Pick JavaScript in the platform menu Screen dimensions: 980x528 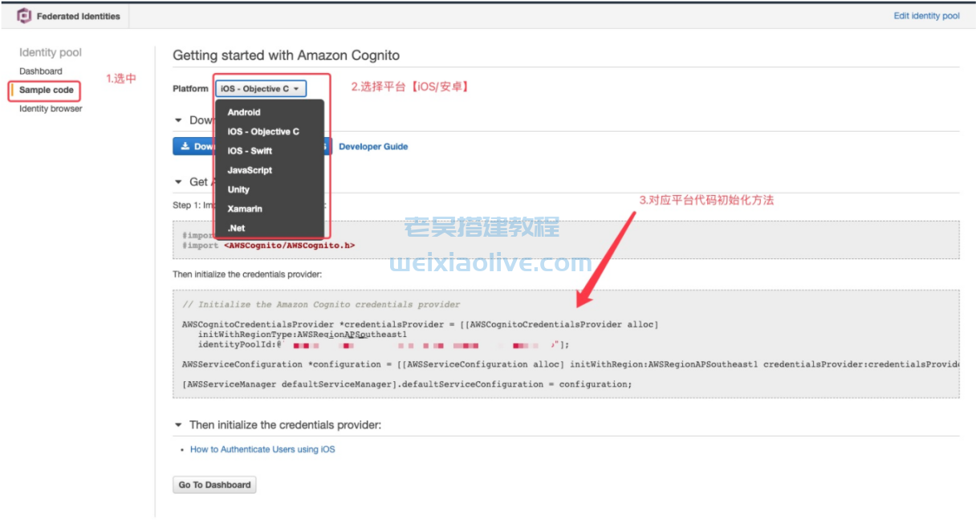click(x=250, y=170)
